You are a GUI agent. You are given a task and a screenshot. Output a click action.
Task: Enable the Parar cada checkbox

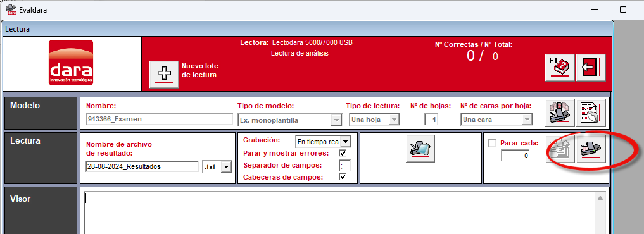pos(492,144)
